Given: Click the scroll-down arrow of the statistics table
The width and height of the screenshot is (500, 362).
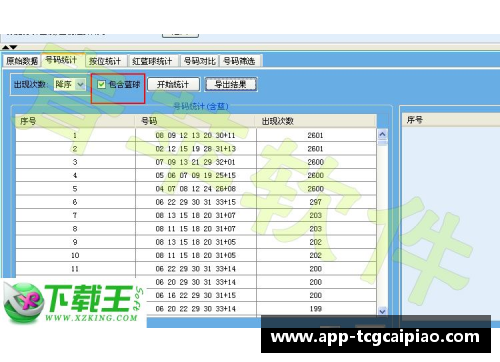Looking at the screenshot, I should pos(383,311).
